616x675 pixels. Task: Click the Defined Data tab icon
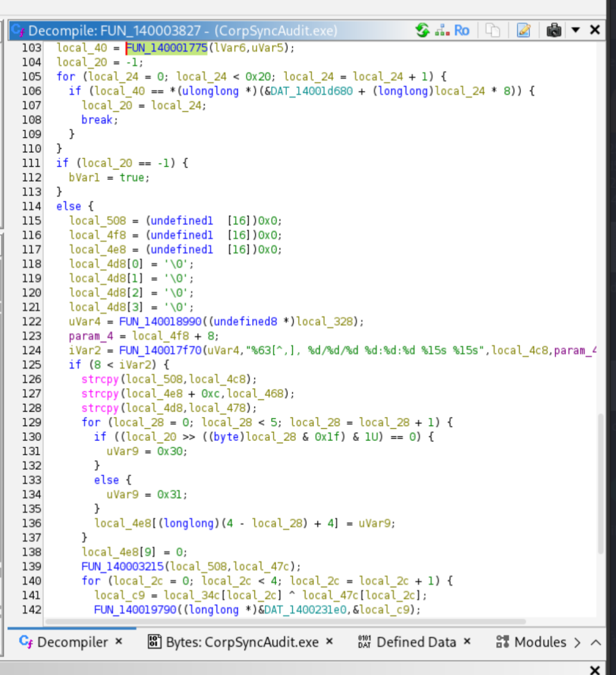pyautogui.click(x=364, y=642)
